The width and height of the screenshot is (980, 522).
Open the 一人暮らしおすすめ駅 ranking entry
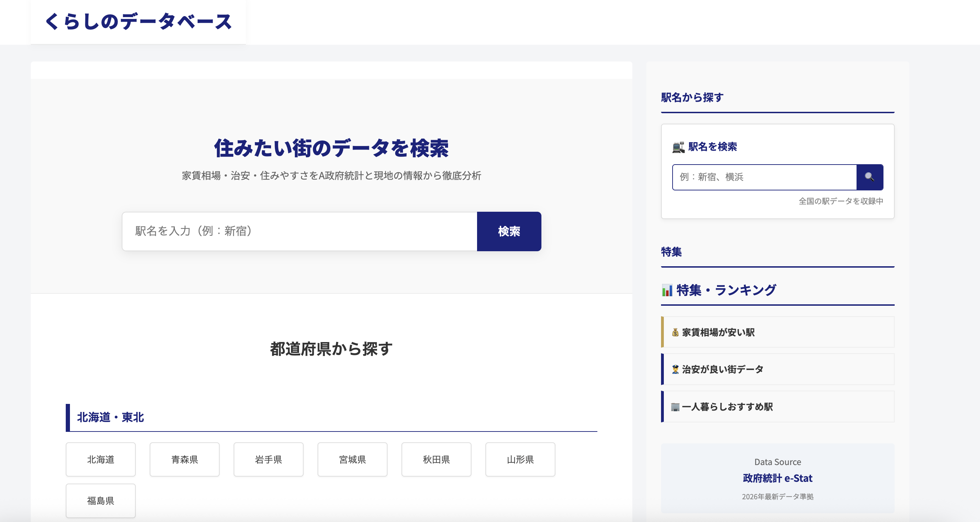778,406
